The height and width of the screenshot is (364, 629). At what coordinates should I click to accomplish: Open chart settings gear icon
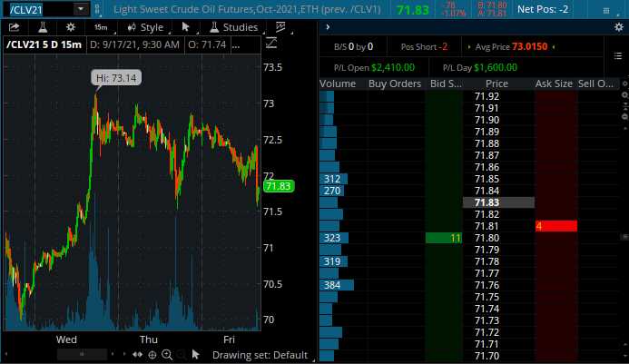pos(71,27)
